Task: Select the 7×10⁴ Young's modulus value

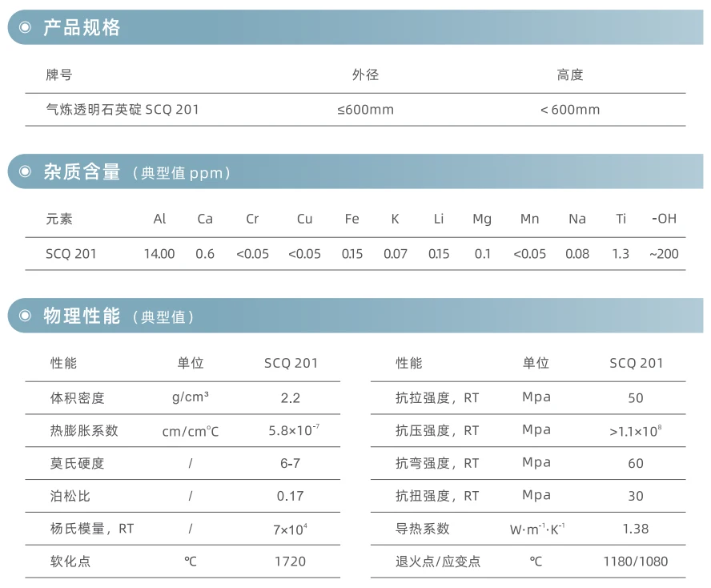Action: click(x=290, y=529)
